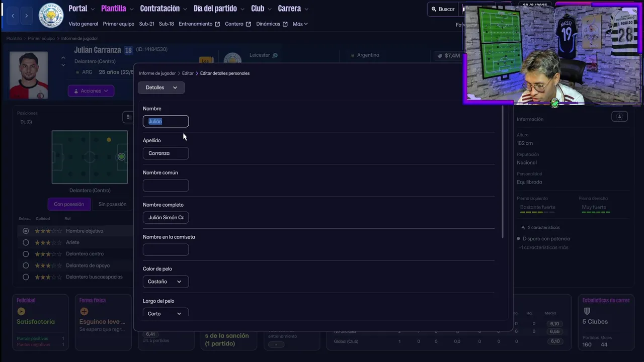Click the squad number 18 badge

[128, 50]
